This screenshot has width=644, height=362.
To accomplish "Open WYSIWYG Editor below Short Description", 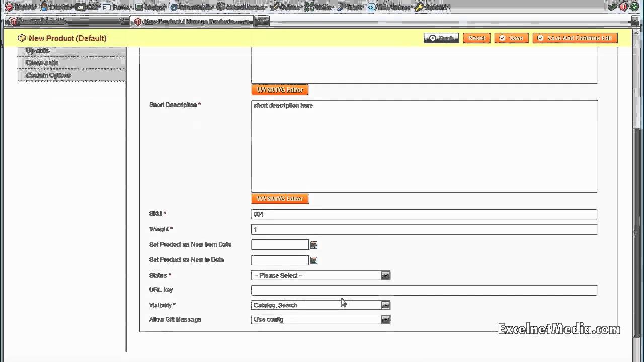I will click(x=280, y=199).
